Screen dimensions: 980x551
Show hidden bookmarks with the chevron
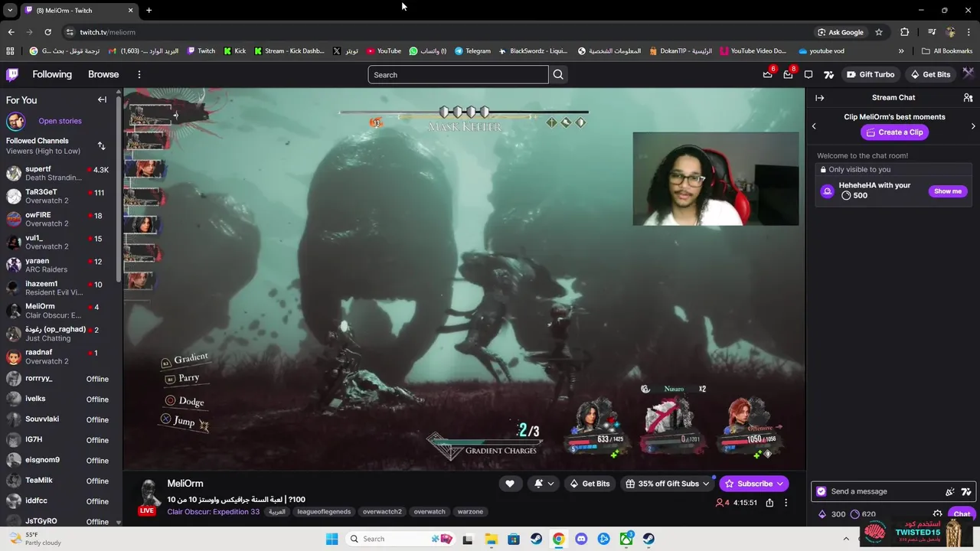(x=901, y=51)
